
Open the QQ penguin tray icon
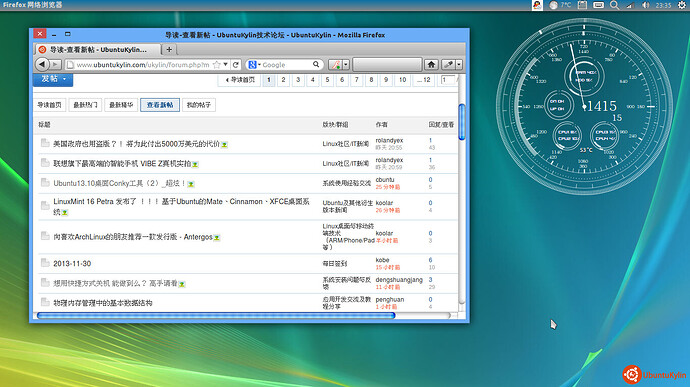tap(537, 5)
